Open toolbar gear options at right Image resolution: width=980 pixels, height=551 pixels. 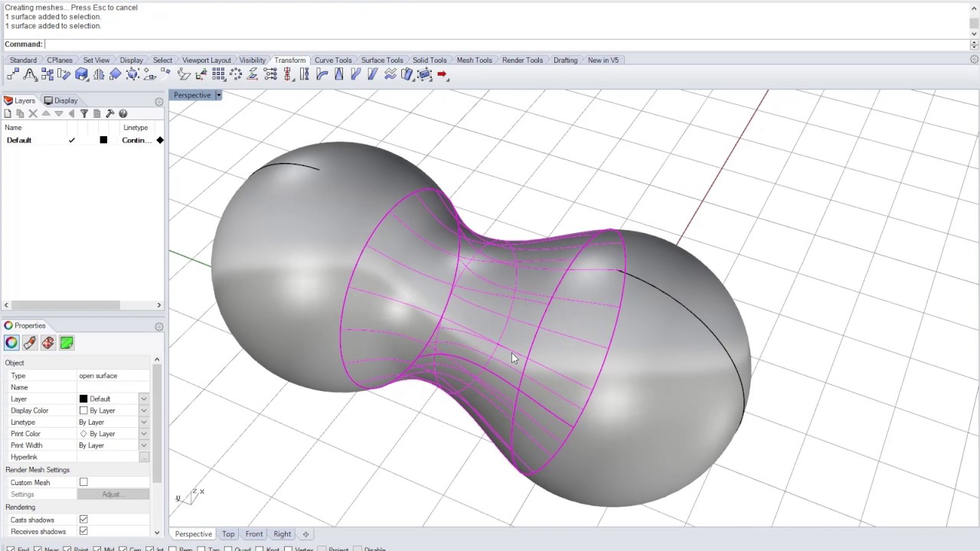pos(974,60)
